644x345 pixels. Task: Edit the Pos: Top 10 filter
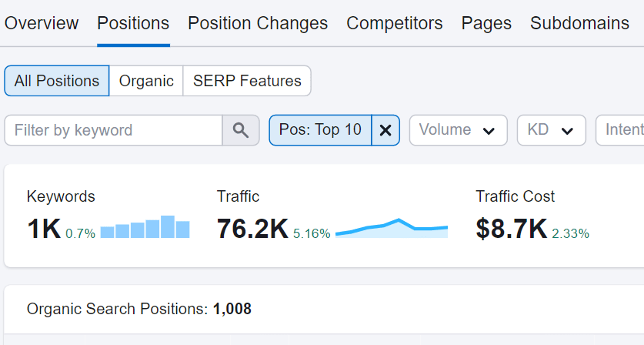tap(320, 130)
